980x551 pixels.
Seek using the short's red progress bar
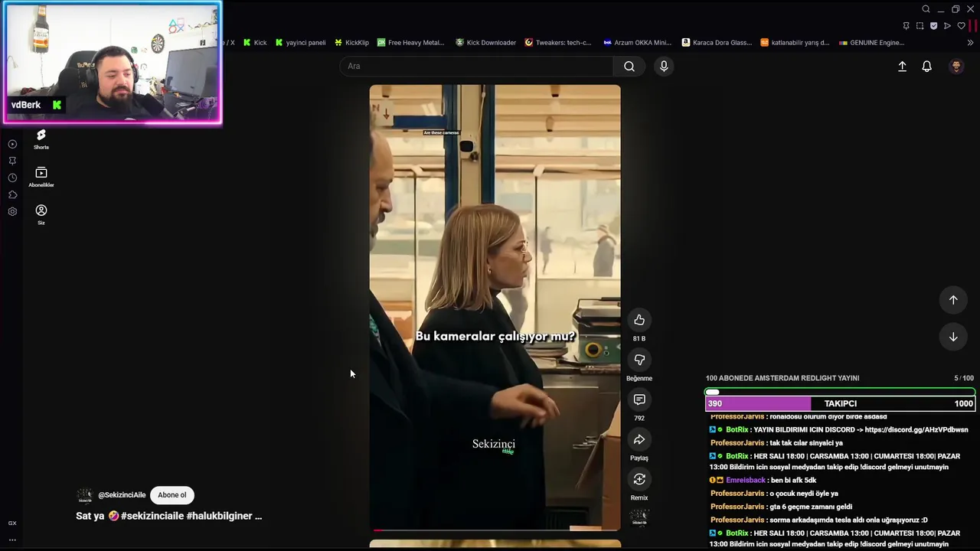click(495, 529)
